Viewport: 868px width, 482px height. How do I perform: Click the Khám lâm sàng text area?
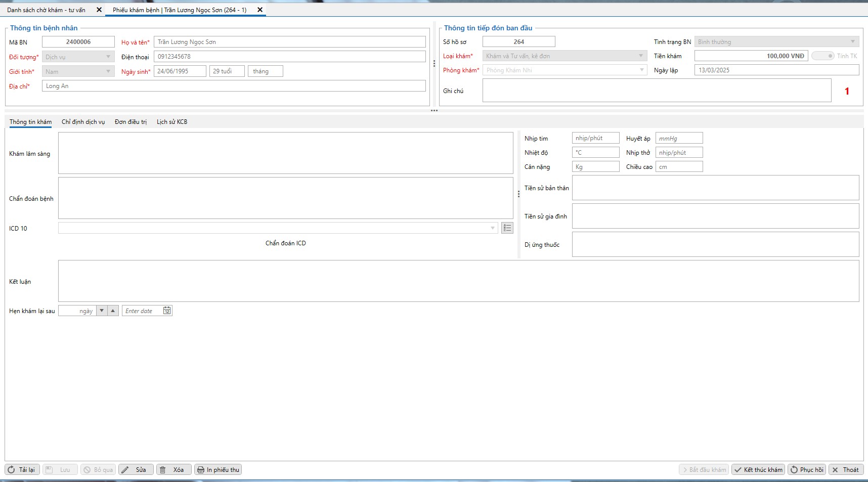click(286, 153)
